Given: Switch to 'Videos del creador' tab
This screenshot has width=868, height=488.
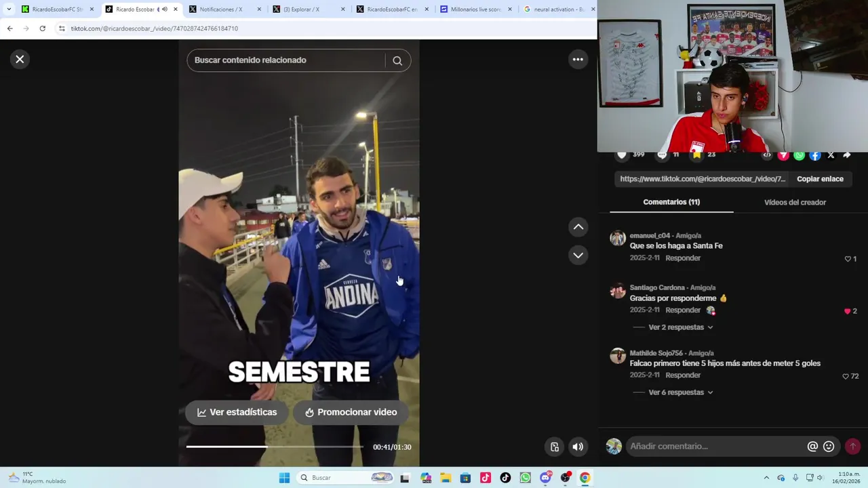Looking at the screenshot, I should coord(795,202).
